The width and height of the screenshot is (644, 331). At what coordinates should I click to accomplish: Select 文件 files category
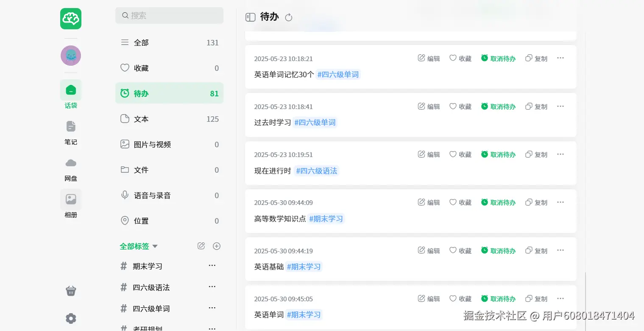pyautogui.click(x=169, y=170)
